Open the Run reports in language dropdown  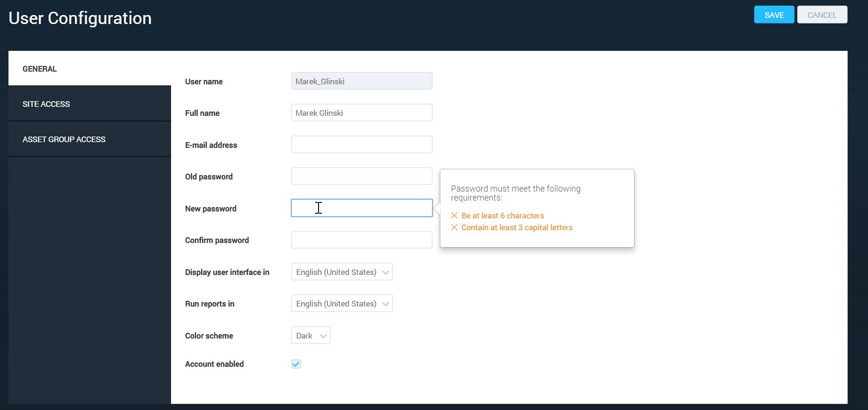pos(342,304)
